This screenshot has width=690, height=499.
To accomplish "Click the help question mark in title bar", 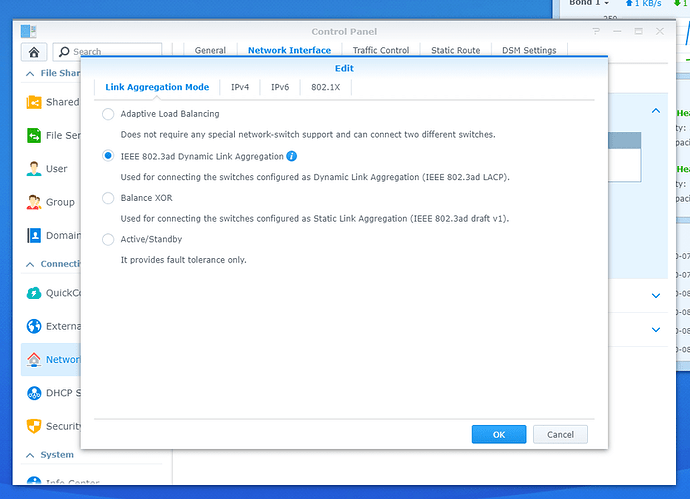I will (x=596, y=31).
